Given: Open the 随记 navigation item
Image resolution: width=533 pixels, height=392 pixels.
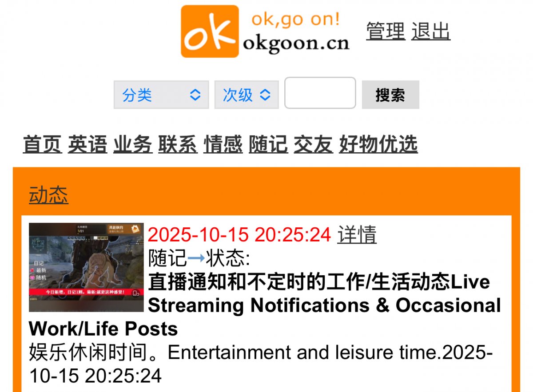Looking at the screenshot, I should pyautogui.click(x=268, y=145).
